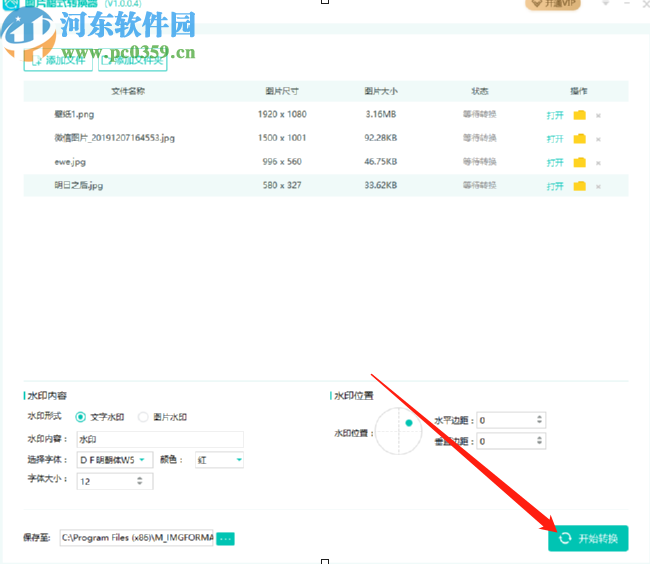Select the 文字水印 radio button
The height and width of the screenshot is (564, 650).
point(80,417)
